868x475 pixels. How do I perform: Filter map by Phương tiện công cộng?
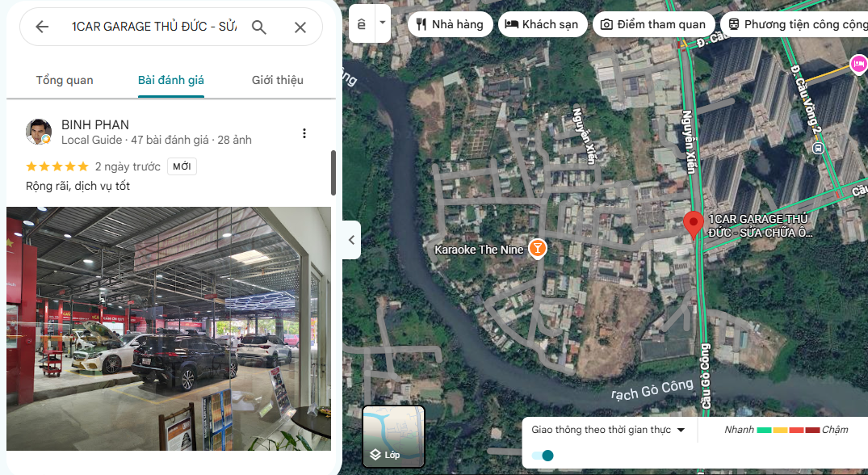pyautogui.click(x=795, y=24)
